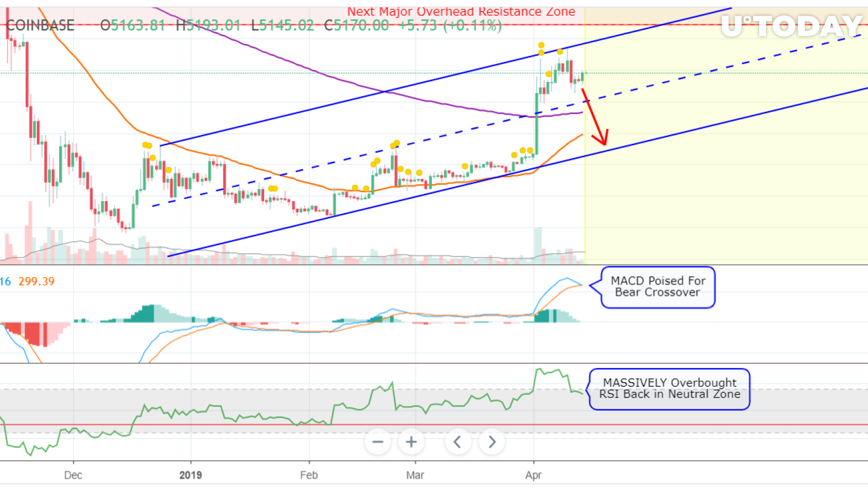
Task: Click the MACD value 299.39
Action: [36, 281]
